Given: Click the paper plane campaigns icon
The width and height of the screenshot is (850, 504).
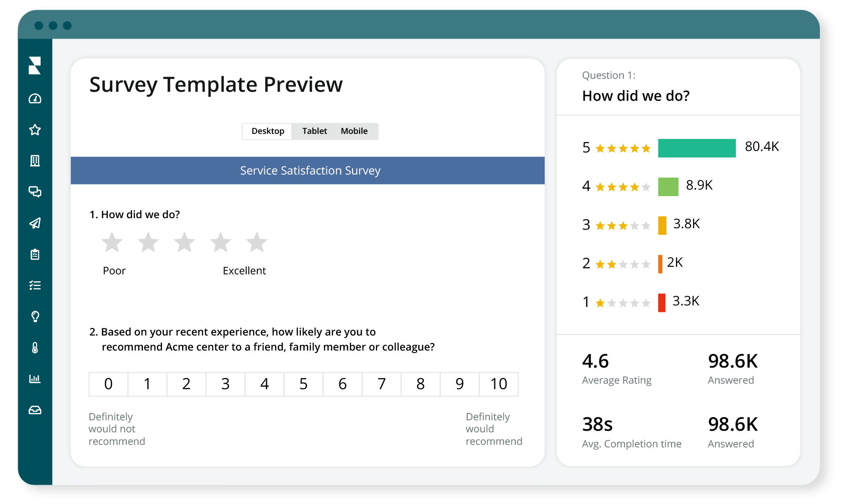Looking at the screenshot, I should pos(35,223).
